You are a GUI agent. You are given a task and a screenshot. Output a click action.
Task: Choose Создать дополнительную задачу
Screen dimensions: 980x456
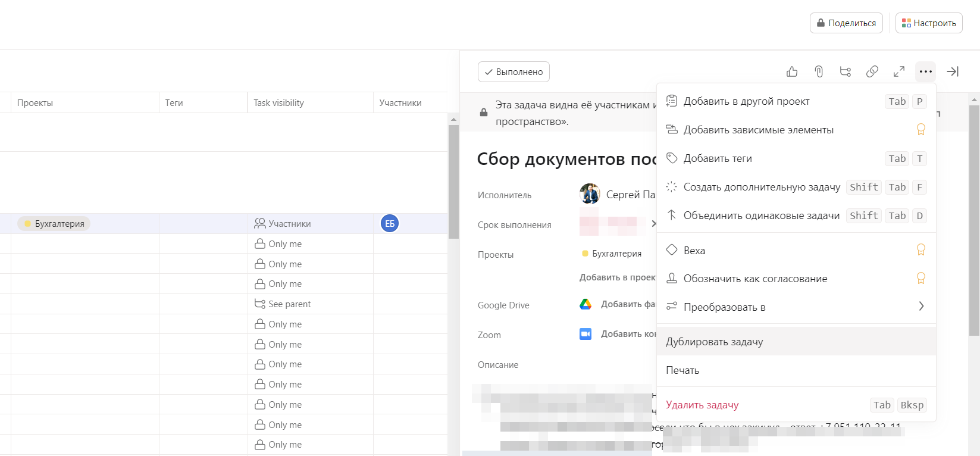click(796, 187)
